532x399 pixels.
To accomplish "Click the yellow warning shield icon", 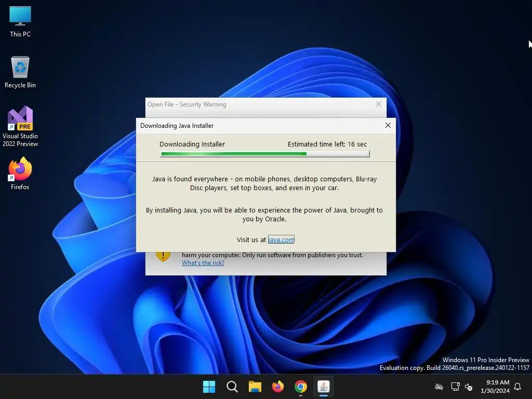I will pyautogui.click(x=163, y=255).
